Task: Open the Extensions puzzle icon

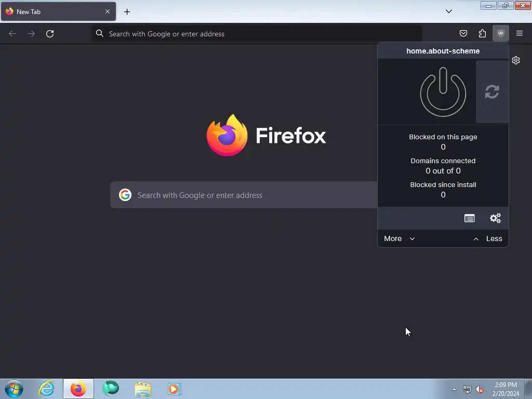Action: [482, 33]
